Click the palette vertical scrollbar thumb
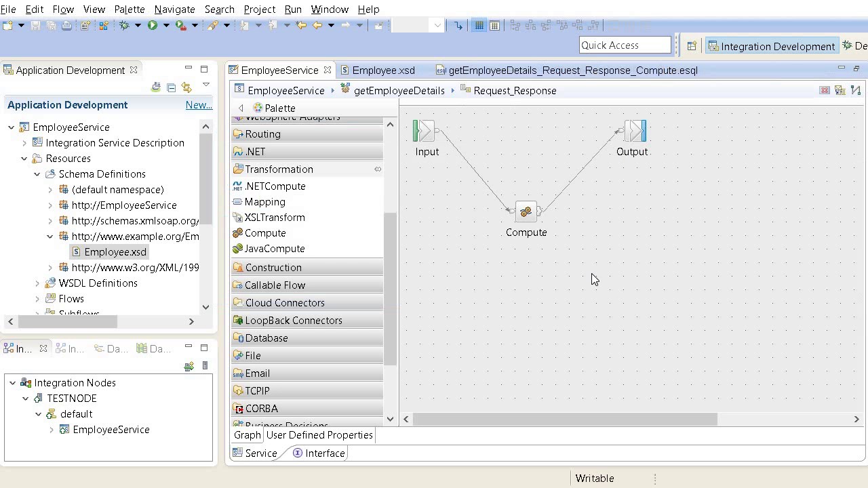 (390, 289)
